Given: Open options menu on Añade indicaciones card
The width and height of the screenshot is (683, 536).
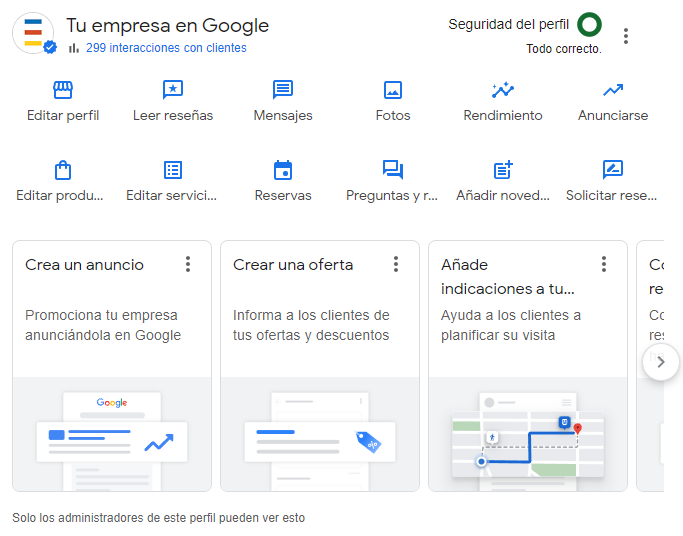Looking at the screenshot, I should (x=604, y=264).
